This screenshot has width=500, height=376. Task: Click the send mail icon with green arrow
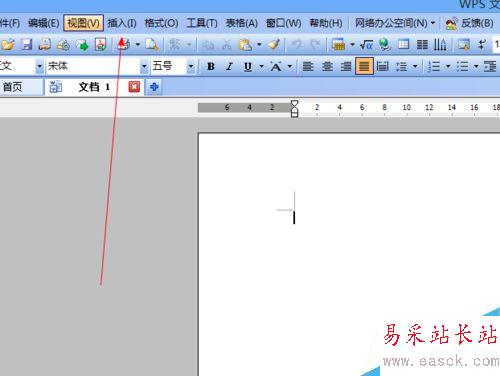tap(82, 44)
